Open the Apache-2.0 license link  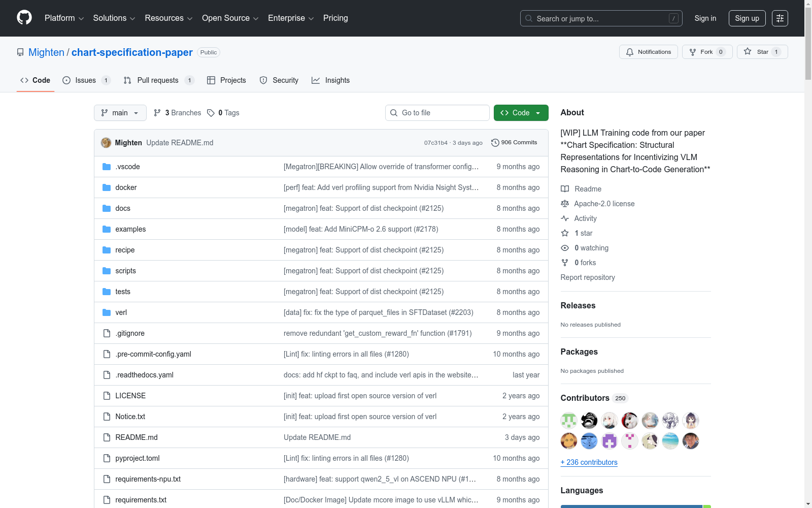(604, 204)
